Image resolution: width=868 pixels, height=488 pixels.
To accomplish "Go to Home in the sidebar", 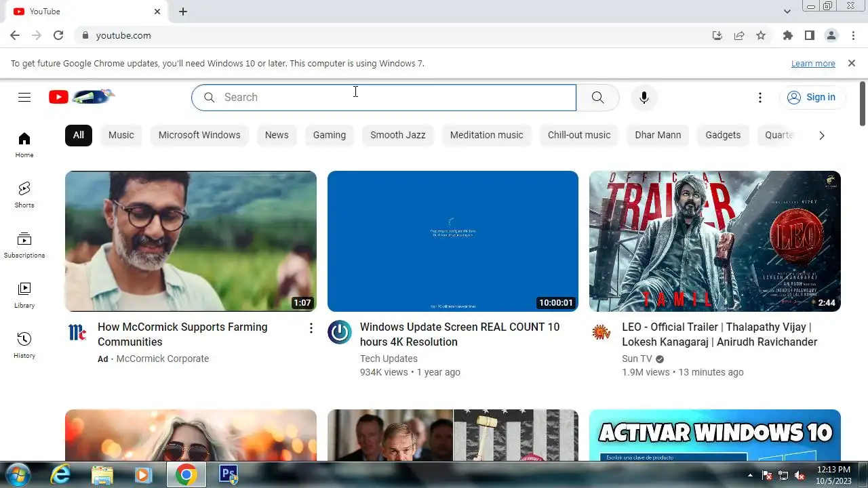I will [24, 145].
